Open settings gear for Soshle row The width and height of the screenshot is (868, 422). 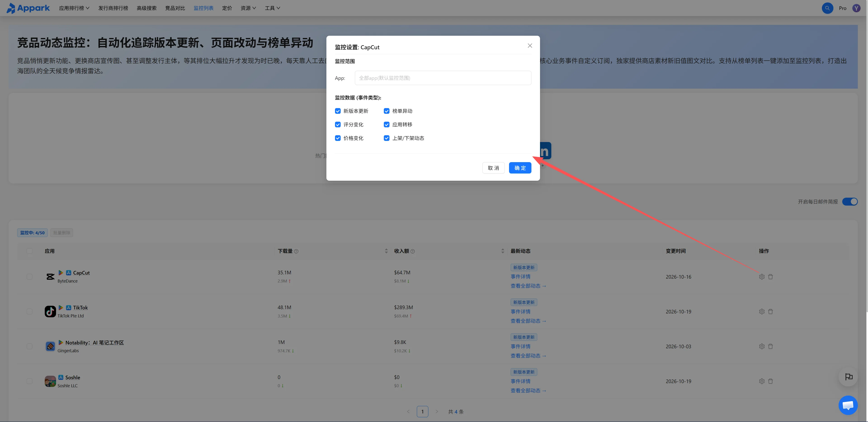pyautogui.click(x=762, y=381)
